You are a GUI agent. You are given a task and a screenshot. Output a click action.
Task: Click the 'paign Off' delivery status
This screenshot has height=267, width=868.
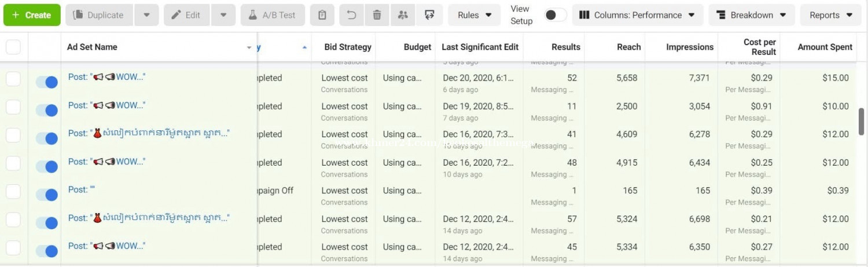tap(275, 191)
